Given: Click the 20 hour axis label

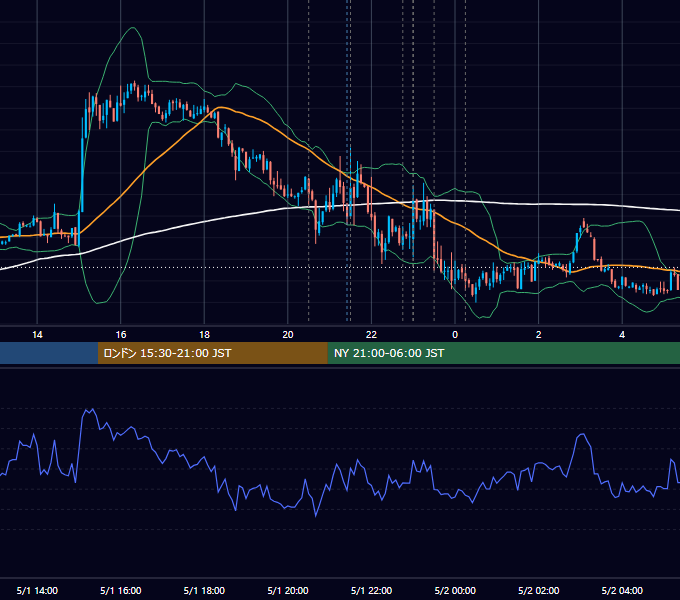Looking at the screenshot, I should coord(288,335).
